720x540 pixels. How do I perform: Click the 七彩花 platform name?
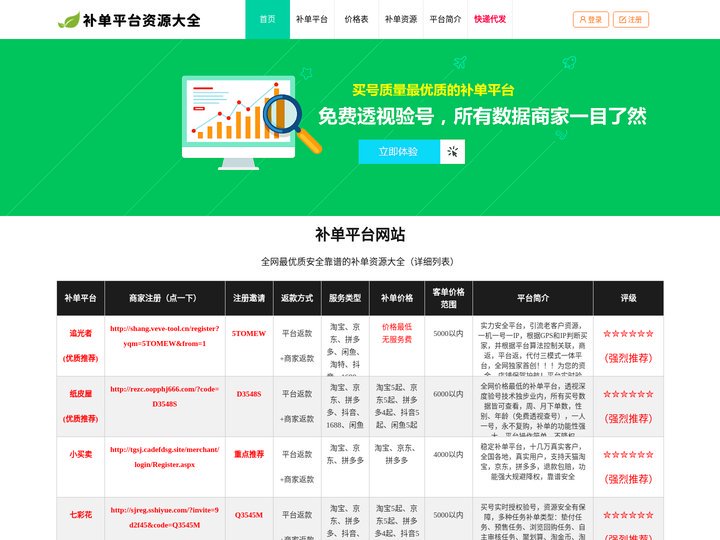pos(81,515)
